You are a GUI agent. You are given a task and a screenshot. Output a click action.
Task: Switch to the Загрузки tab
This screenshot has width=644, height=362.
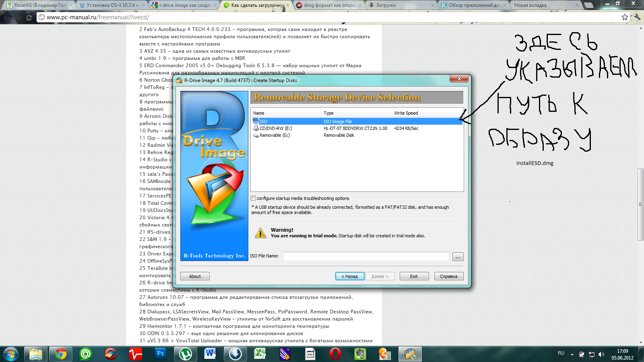pos(402,5)
